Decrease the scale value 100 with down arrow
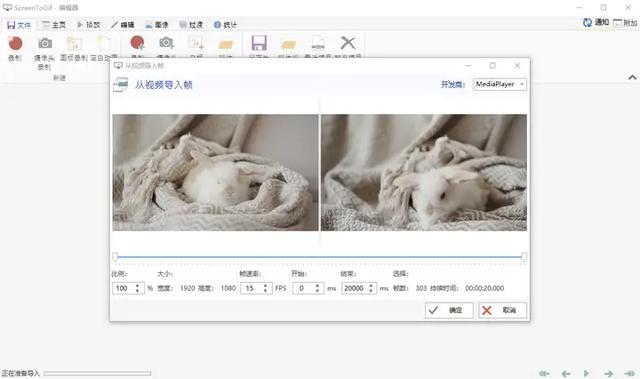Image resolution: width=640 pixels, height=379 pixels. tap(138, 291)
